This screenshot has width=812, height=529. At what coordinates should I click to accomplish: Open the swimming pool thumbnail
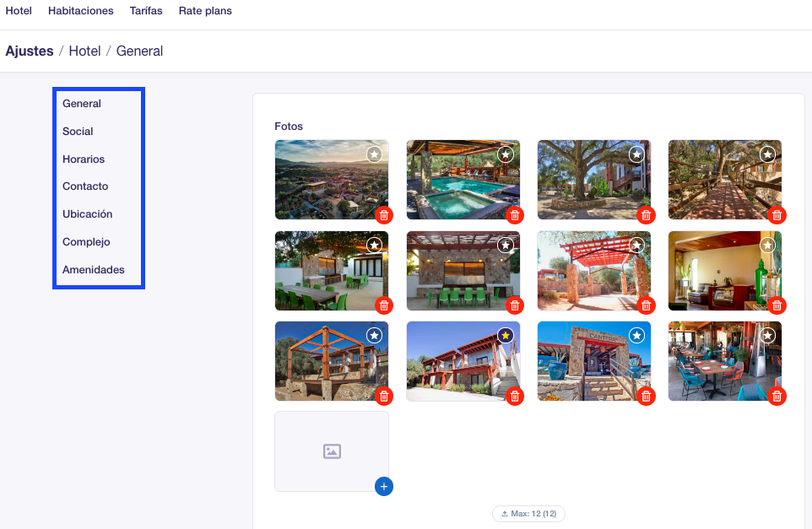pyautogui.click(x=463, y=180)
